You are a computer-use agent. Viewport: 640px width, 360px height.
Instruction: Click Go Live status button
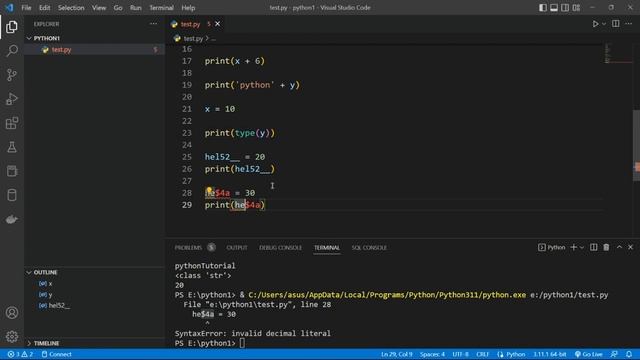588,354
